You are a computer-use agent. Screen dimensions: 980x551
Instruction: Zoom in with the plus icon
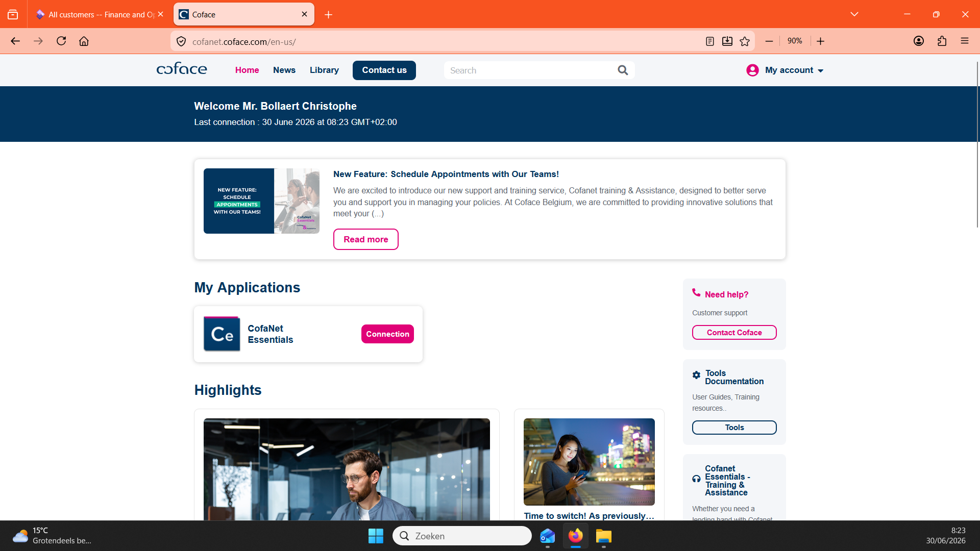(x=821, y=41)
